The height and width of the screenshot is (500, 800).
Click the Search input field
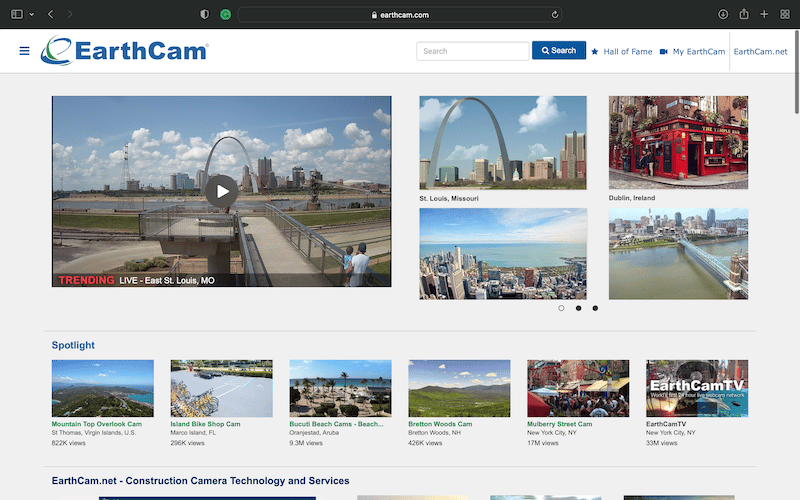coord(472,51)
